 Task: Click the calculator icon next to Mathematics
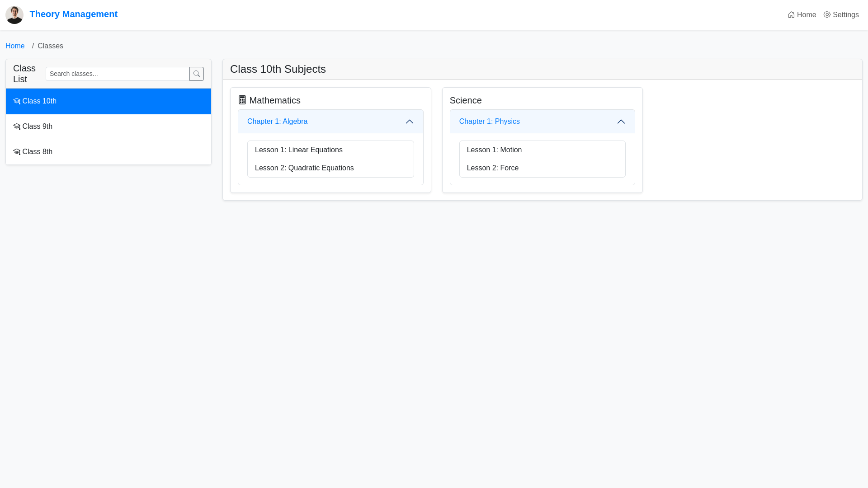point(243,100)
